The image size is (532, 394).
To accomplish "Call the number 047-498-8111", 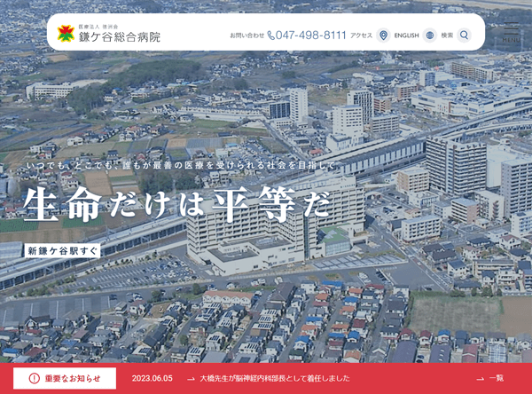I will click(x=311, y=35).
